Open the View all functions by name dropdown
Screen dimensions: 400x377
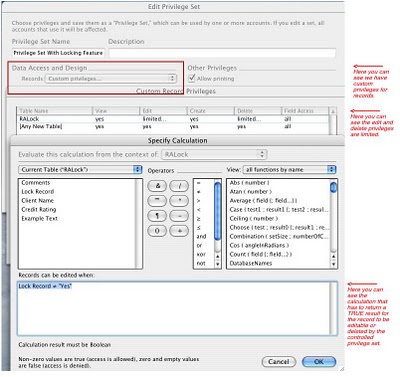pos(289,170)
